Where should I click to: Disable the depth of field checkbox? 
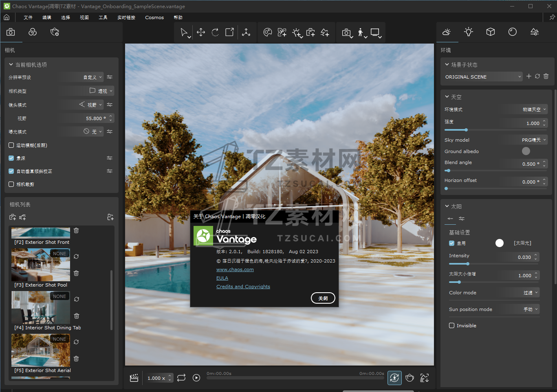click(x=11, y=158)
